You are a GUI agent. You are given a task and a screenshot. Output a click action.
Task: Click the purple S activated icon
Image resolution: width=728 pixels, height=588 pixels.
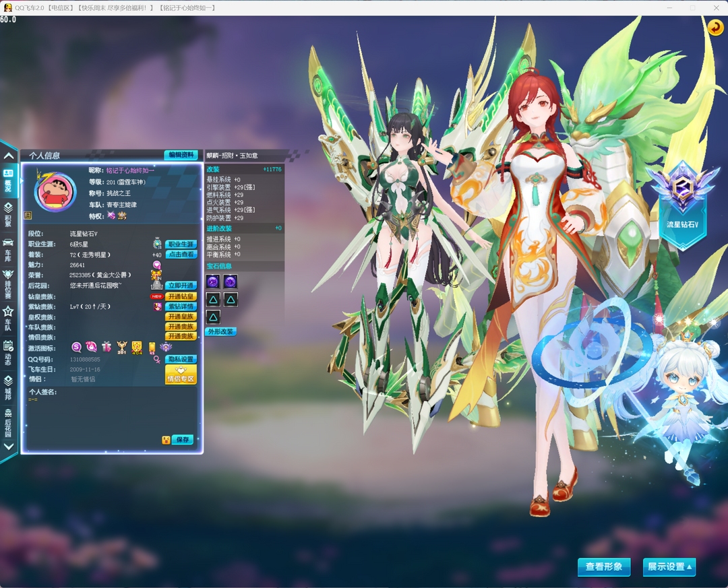click(x=76, y=347)
